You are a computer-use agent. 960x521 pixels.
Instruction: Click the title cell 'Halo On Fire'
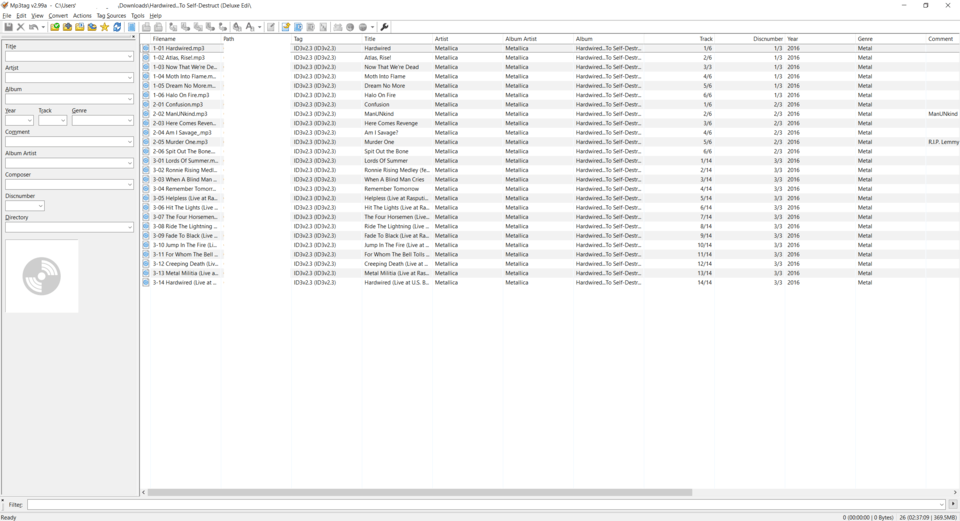(x=380, y=96)
